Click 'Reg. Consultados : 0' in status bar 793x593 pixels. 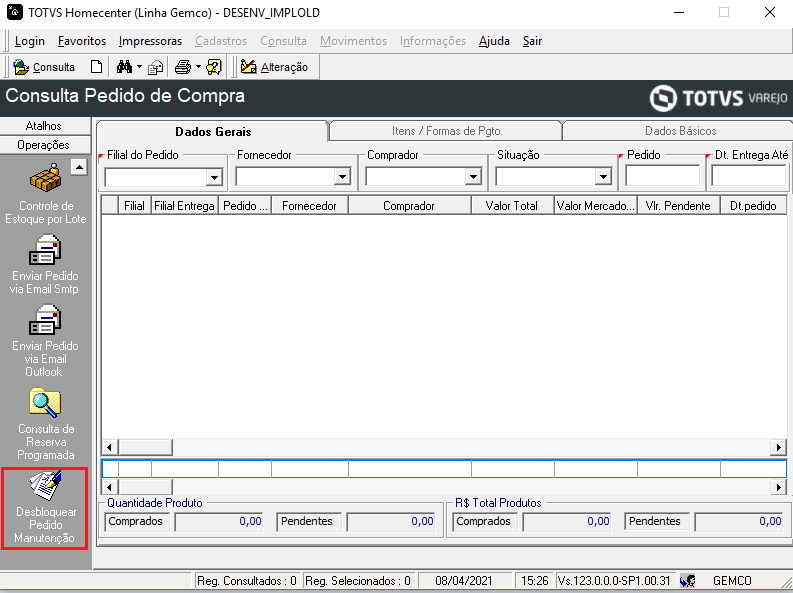(247, 581)
